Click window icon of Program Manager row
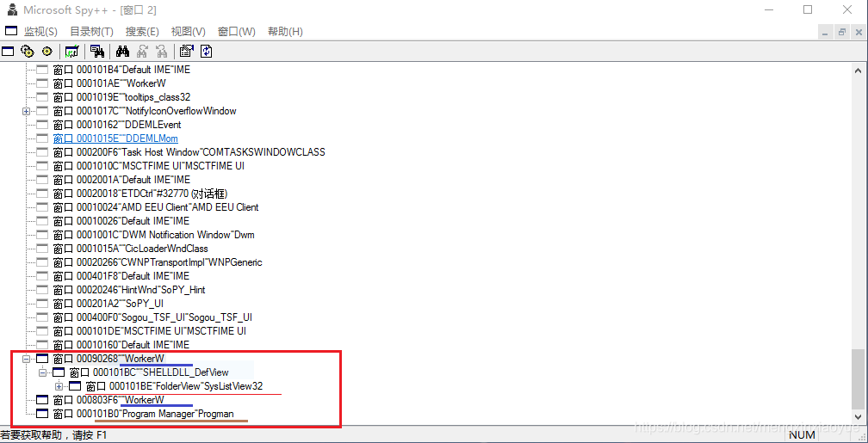This screenshot has height=443, width=868. 43,414
